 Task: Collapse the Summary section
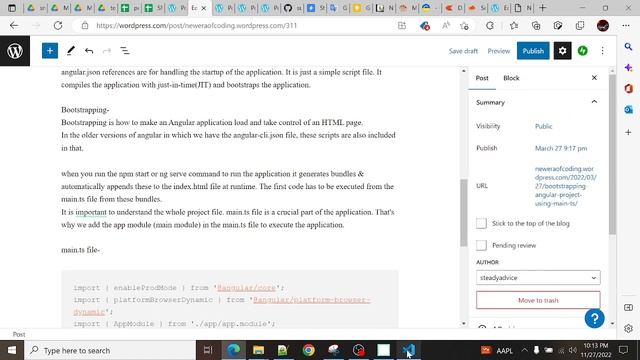tap(594, 102)
